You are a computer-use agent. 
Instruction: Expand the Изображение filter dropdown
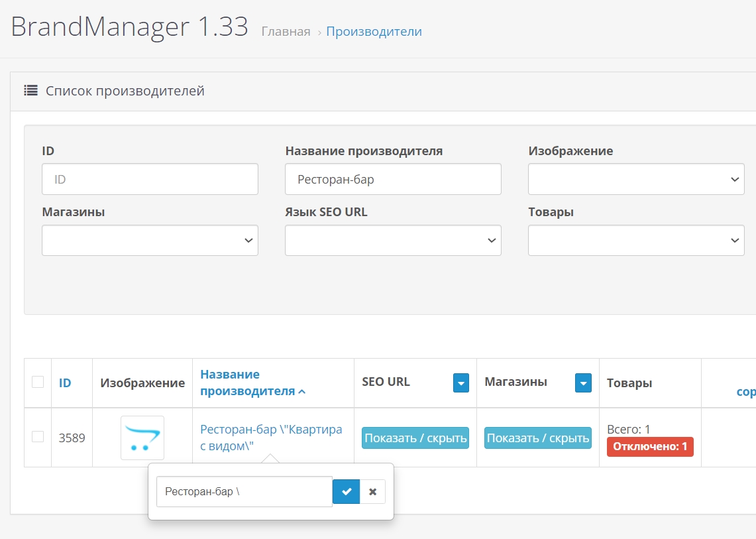[x=636, y=180]
